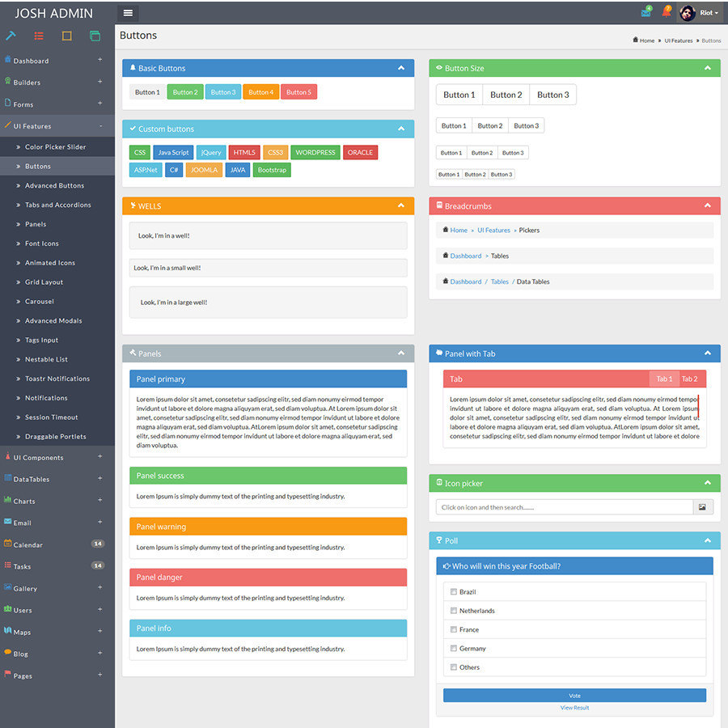Image resolution: width=728 pixels, height=728 pixels.
Task: Check the Brazil option in the poll
Action: [453, 591]
